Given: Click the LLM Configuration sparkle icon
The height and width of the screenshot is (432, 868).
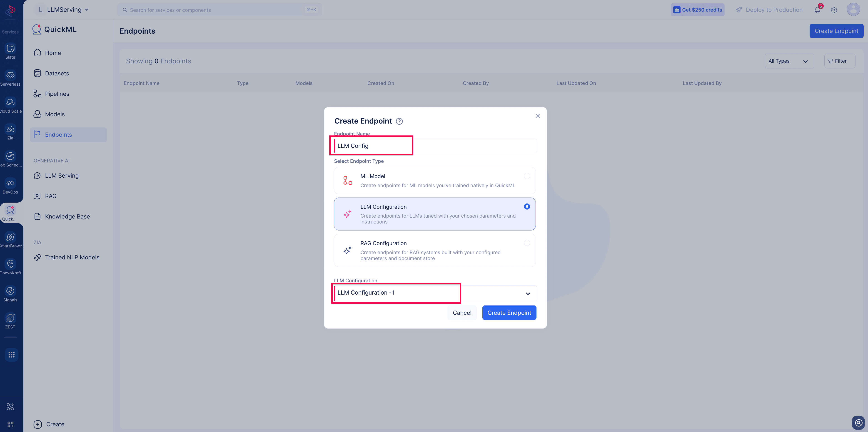Looking at the screenshot, I should tap(347, 214).
